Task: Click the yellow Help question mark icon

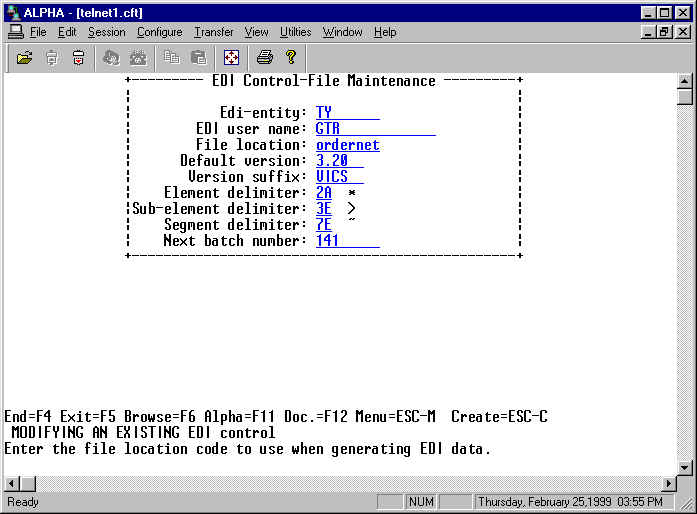Action: tap(291, 58)
